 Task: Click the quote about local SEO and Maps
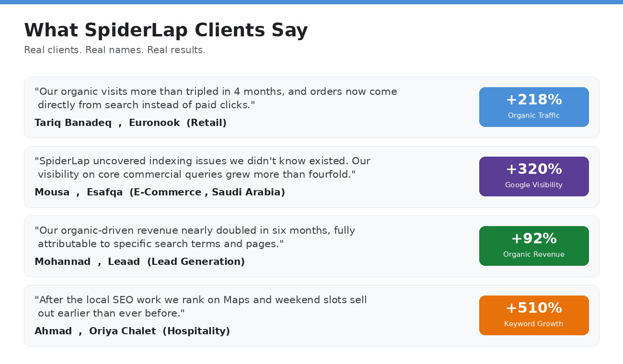coord(200,307)
